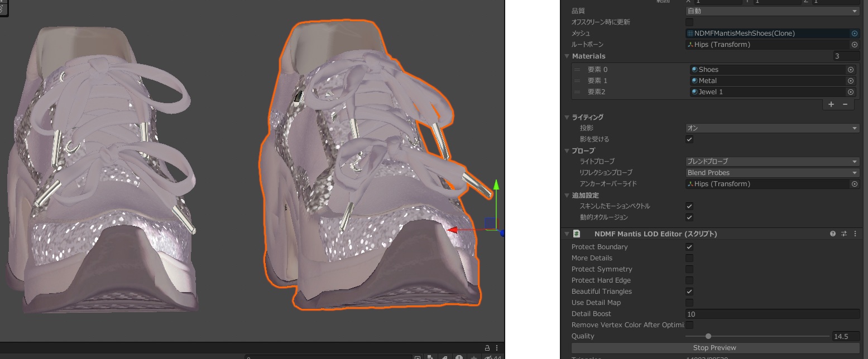Click the Detail Boost input field
868x359 pixels.
point(772,314)
